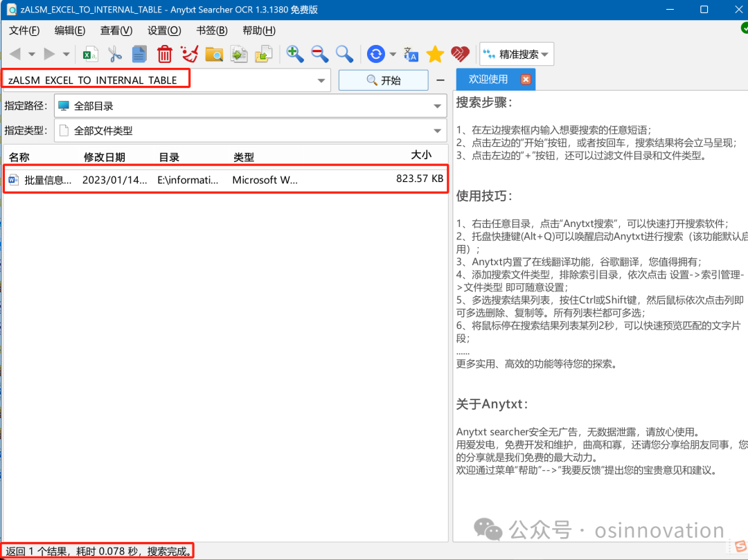This screenshot has height=560, width=748.
Task: Minimize the Anytxt Searcher window
Action: click(x=670, y=10)
